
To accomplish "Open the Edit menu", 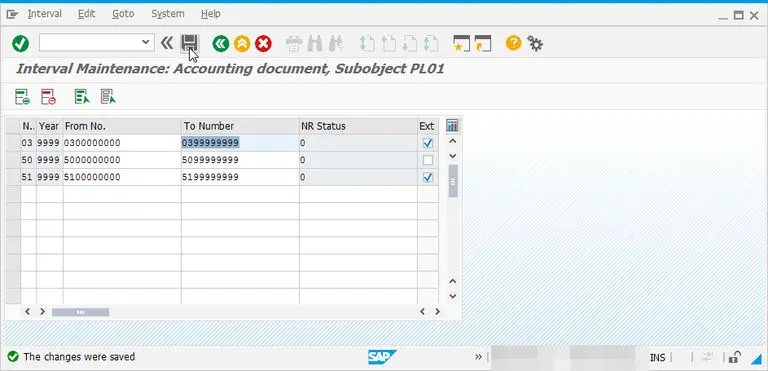I will [87, 14].
